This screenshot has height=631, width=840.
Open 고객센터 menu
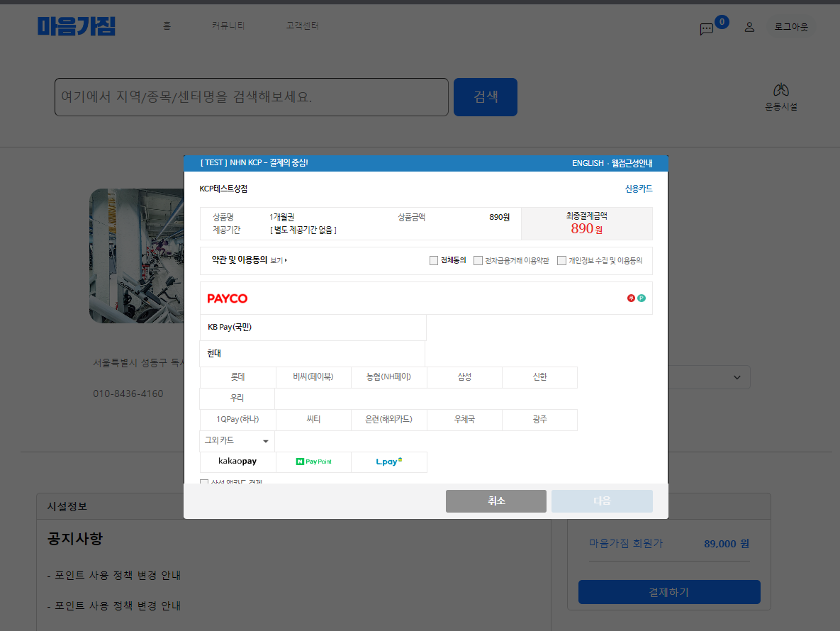coord(302,26)
